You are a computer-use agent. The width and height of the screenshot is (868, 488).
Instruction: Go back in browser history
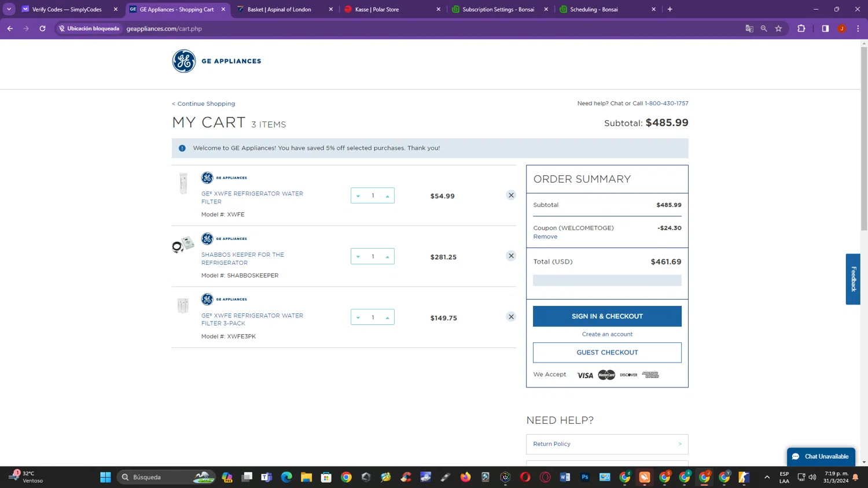10,28
